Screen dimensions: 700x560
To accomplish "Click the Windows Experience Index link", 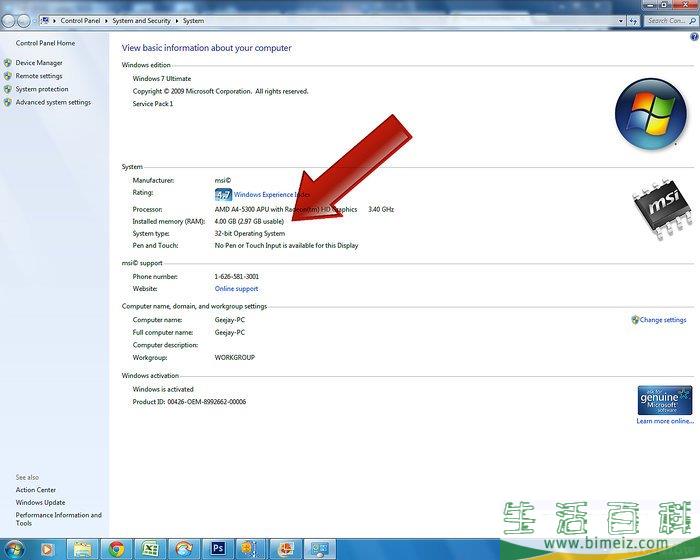I will click(271, 195).
